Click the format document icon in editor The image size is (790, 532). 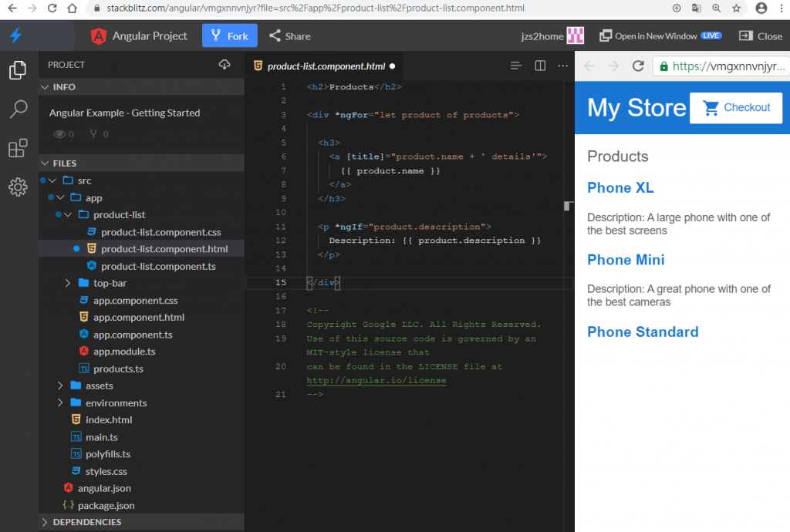[x=516, y=66]
